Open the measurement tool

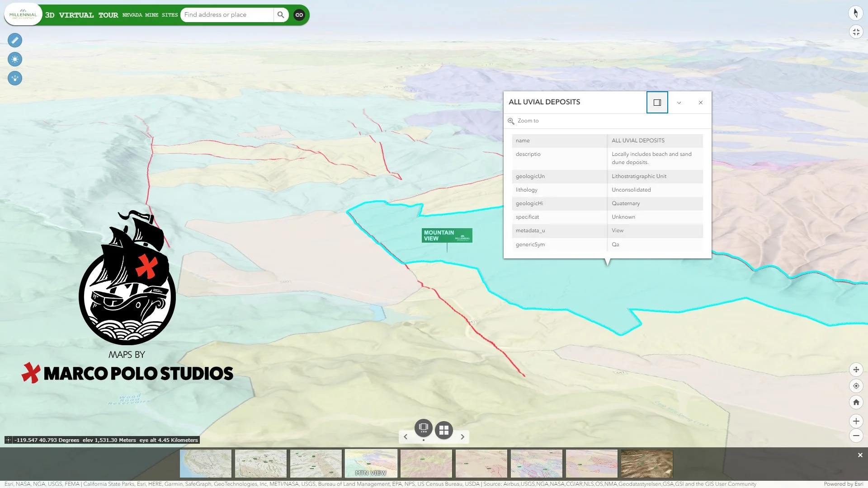[15, 40]
